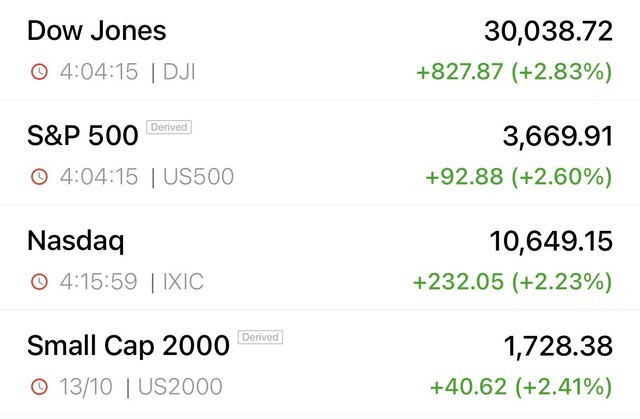Tap the S&P 500 price 3,669.91
The height and width of the screenshot is (419, 640).
coord(558,136)
